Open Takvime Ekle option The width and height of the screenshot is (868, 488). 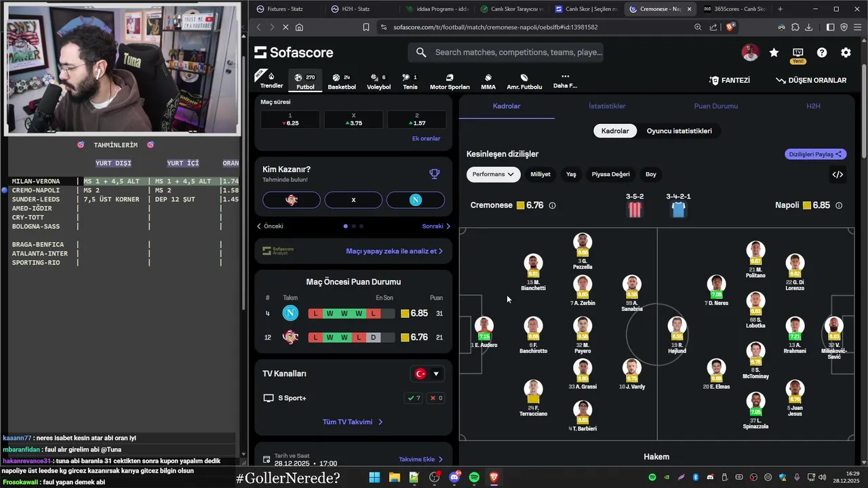(x=421, y=459)
